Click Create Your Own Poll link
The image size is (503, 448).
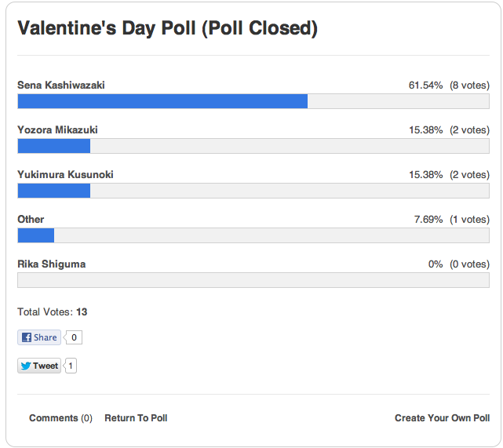[x=442, y=418]
